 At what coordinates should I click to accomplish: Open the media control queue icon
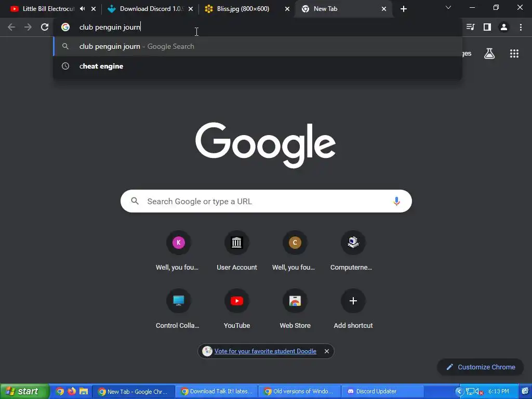[x=470, y=27]
